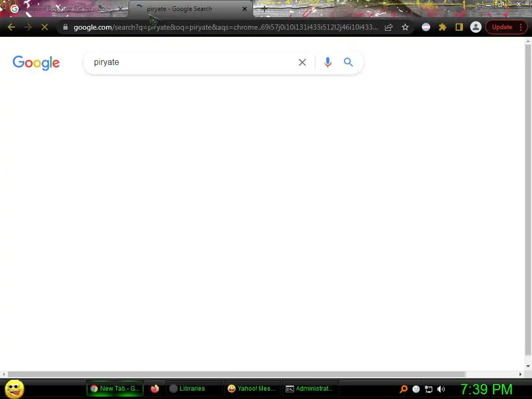The height and width of the screenshot is (399, 532).
Task: Open the volume speaker tray icon
Action: [x=441, y=389]
